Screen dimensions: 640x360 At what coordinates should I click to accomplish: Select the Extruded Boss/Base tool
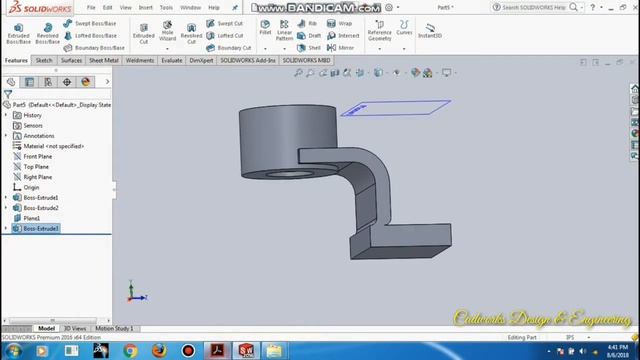click(18, 33)
